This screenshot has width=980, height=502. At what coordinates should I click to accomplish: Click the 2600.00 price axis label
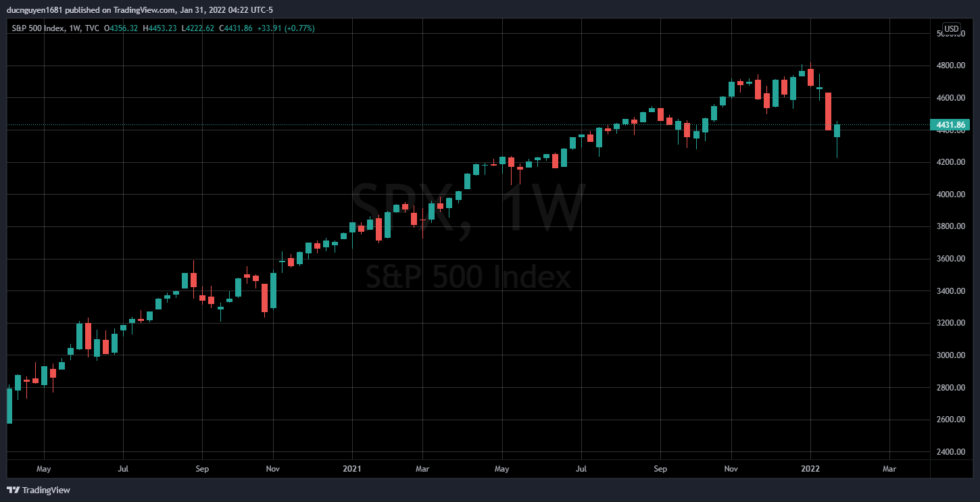coord(950,420)
